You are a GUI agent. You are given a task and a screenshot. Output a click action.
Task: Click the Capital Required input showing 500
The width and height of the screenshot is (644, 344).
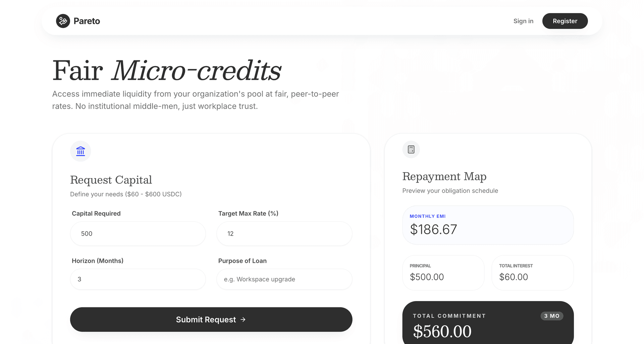138,234
